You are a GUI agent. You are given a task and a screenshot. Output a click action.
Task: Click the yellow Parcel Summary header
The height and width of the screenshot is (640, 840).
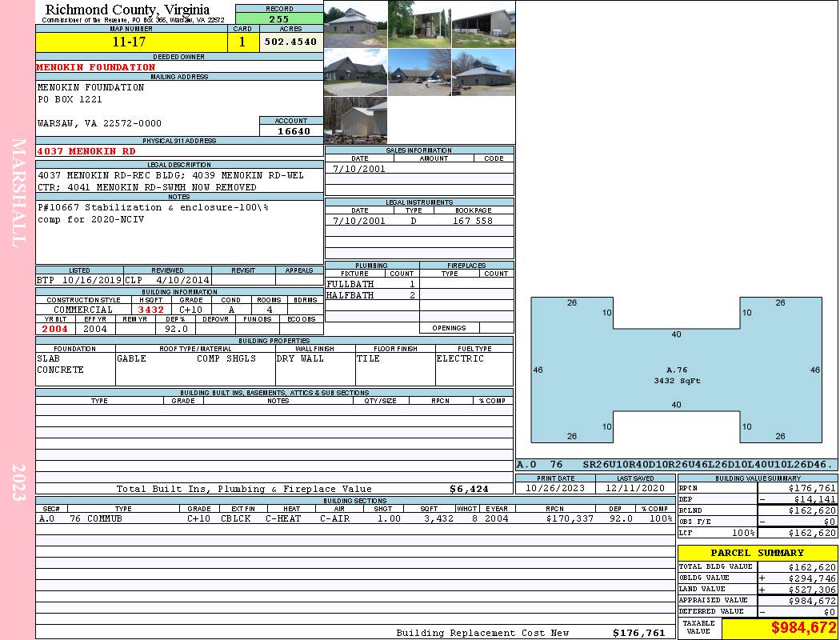[757, 553]
